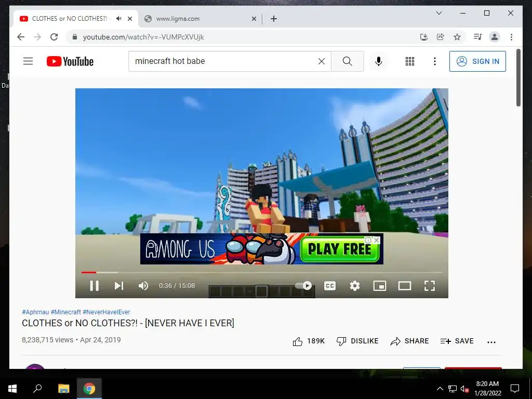Open the ad info icon
Screen dimensions: 532x399
(x=368, y=240)
